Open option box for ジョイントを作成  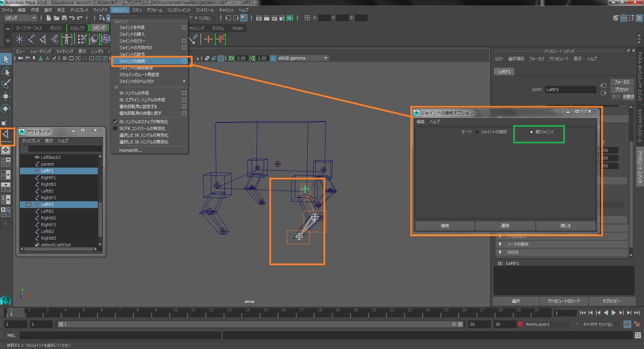(x=184, y=27)
